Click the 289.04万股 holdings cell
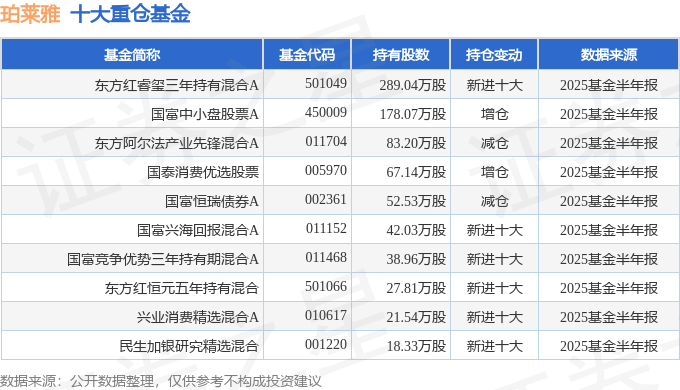The image size is (680, 390). coord(412,85)
